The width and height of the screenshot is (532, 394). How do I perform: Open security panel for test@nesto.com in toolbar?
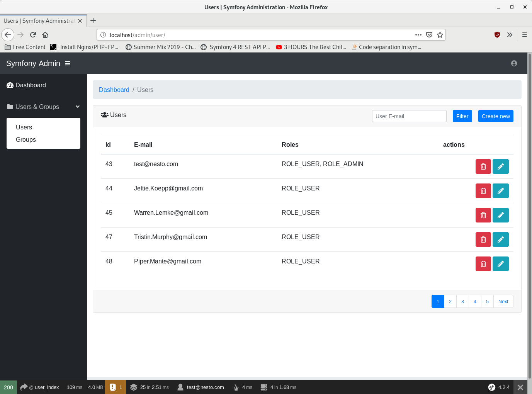click(201, 387)
